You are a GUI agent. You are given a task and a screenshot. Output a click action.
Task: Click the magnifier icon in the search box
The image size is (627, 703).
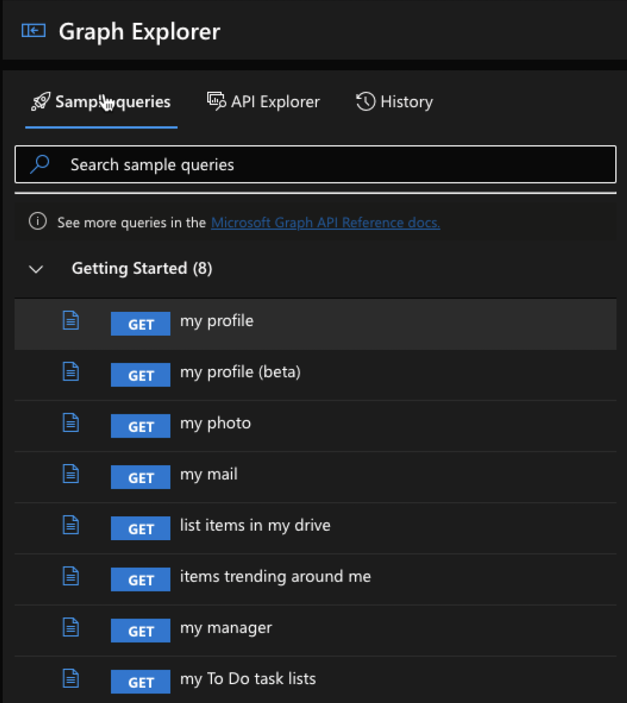point(40,164)
